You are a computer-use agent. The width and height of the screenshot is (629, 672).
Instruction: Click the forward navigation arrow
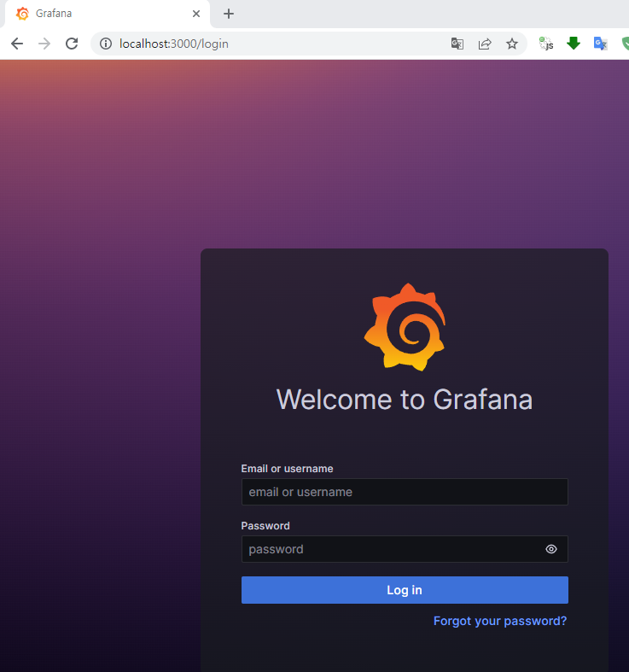44,44
